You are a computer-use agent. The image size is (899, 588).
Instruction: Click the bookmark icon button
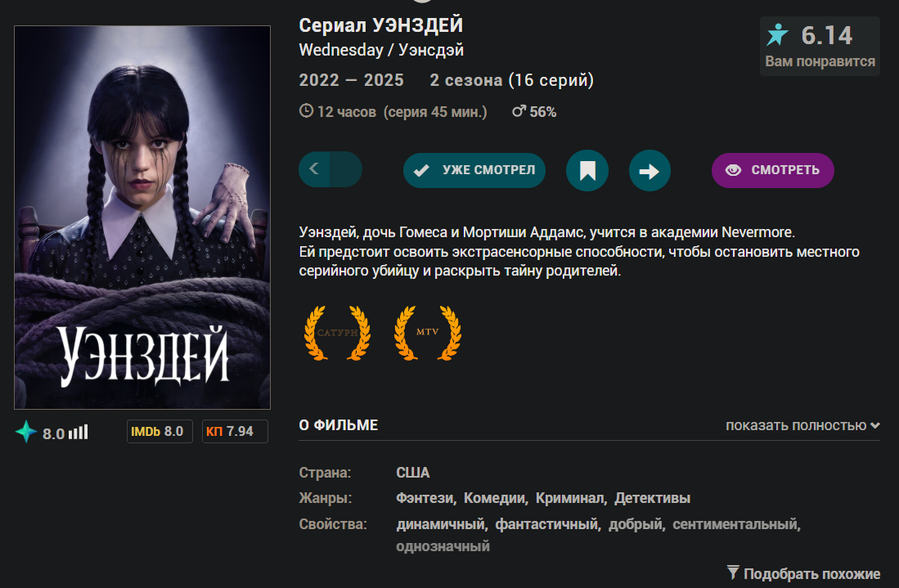[x=587, y=170]
